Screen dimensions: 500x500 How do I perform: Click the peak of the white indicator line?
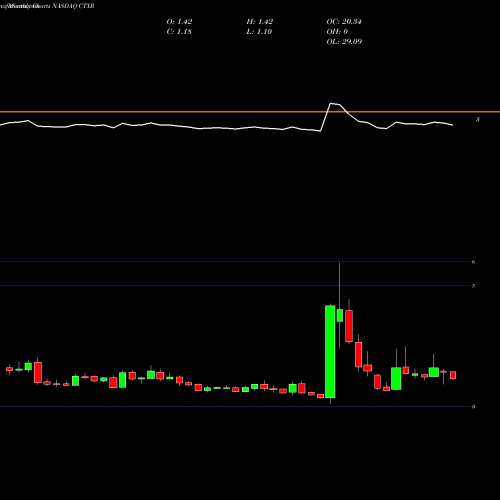point(331,104)
